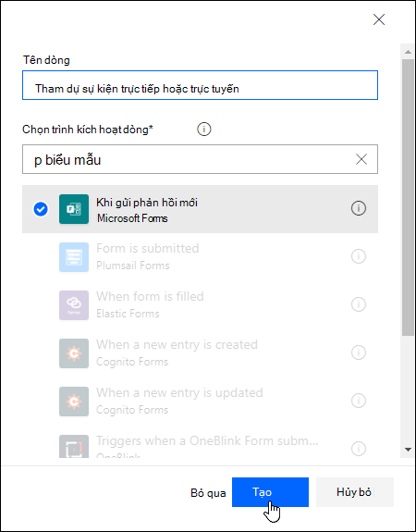Image resolution: width=416 pixels, height=532 pixels.
Task: Focus the 'Tên dòng' flow name field
Action: [200, 85]
